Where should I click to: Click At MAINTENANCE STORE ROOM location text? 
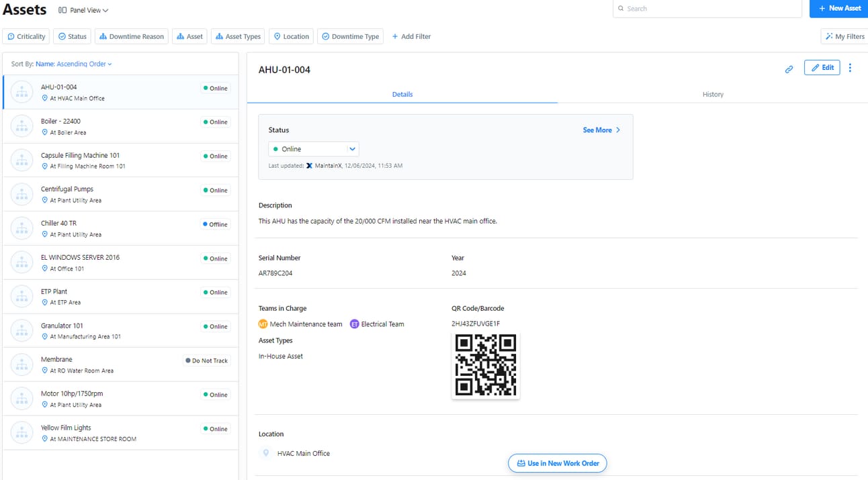93,439
